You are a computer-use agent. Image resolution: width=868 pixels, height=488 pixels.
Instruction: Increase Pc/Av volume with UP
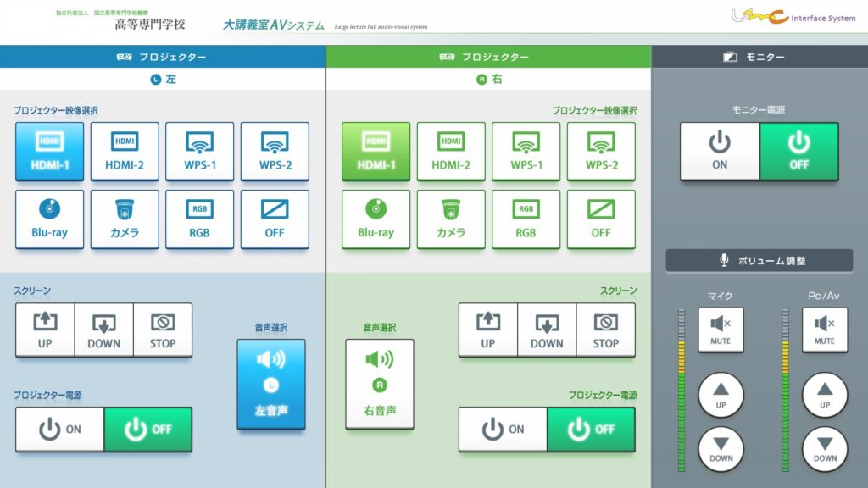click(x=825, y=395)
